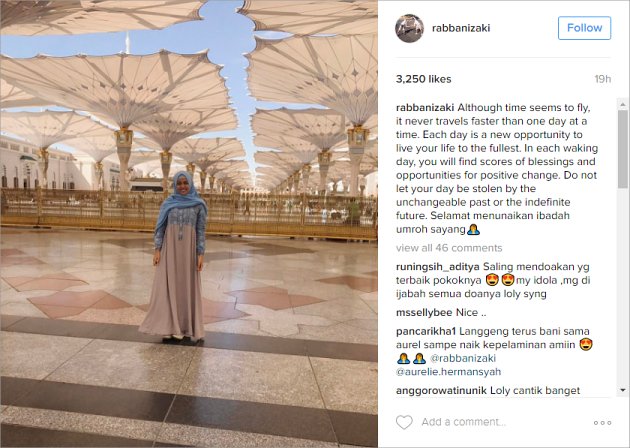Open mssellybee commenter profile
The image size is (630, 448).
[424, 313]
